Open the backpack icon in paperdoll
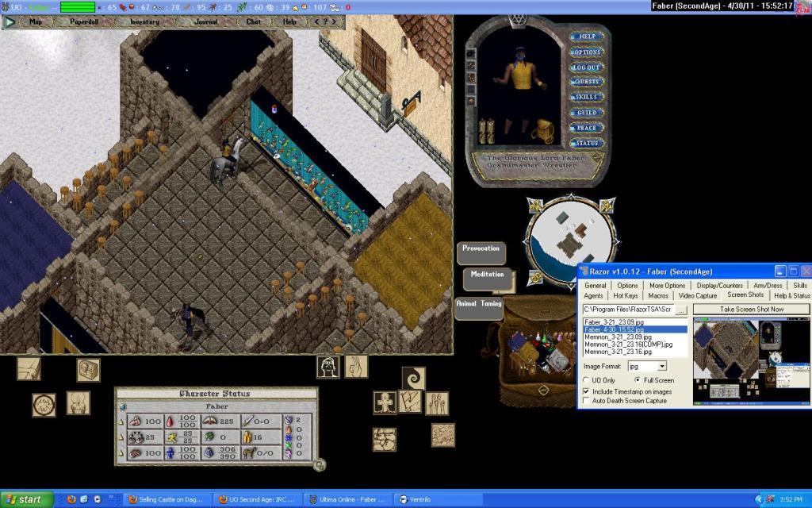Screen dimensions: 812x508 click(542, 130)
